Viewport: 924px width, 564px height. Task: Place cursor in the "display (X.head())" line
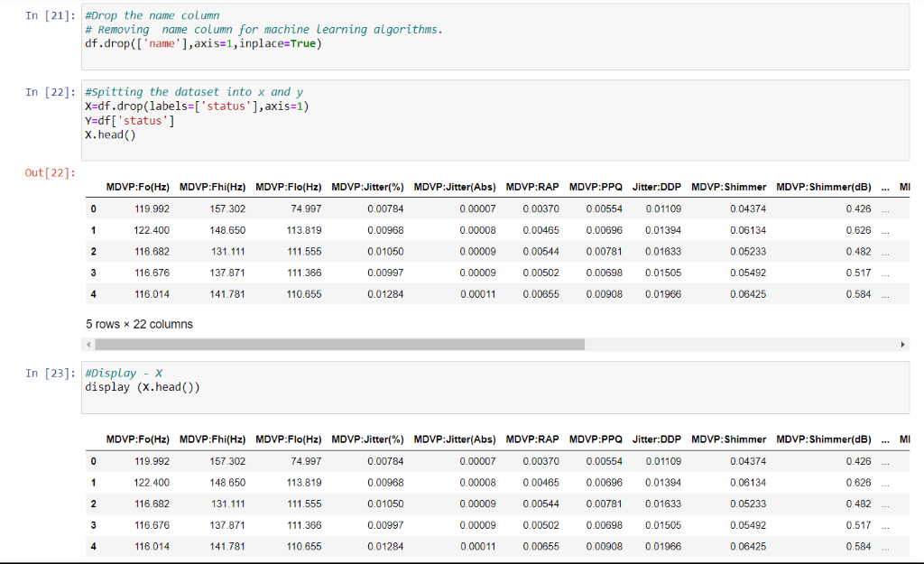point(143,388)
